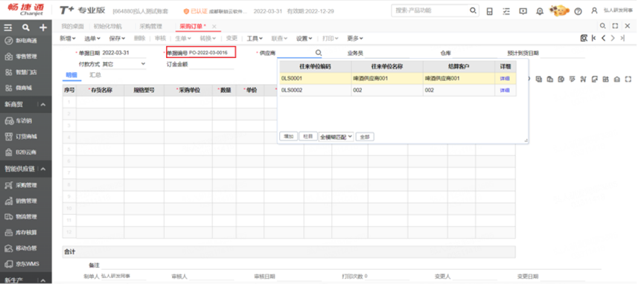Switch to the 我的桌面 tab
Viewport: 644px width, 284px height.
[x=72, y=26]
